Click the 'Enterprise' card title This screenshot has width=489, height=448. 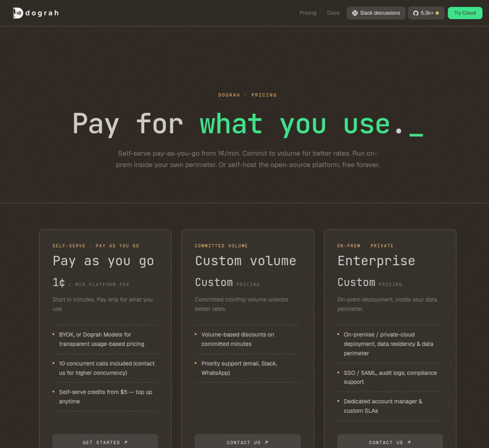(376, 261)
